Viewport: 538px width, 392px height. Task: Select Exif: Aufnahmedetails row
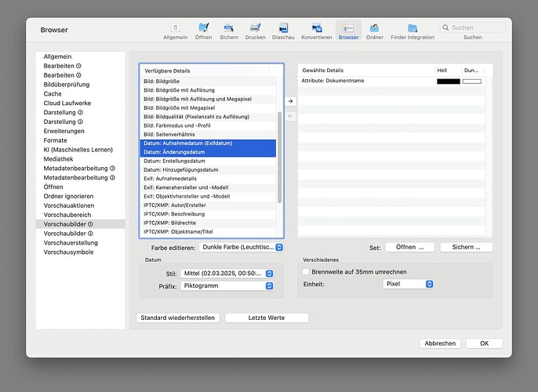click(208, 179)
